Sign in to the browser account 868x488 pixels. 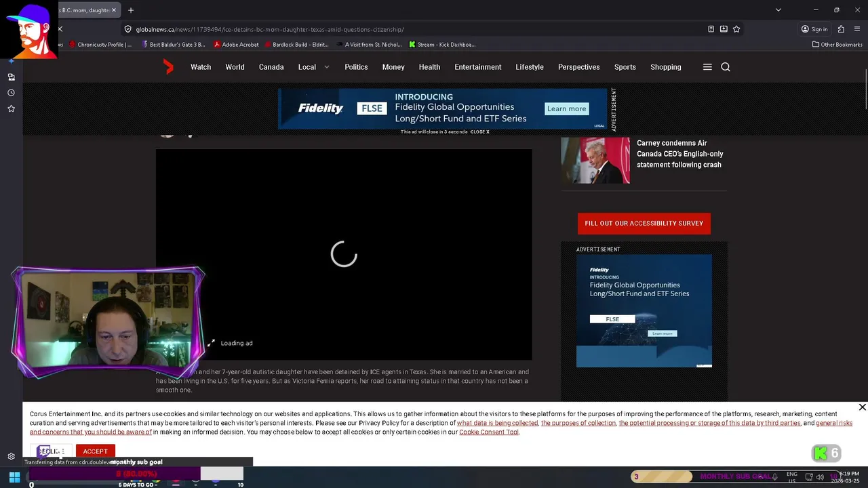point(814,29)
